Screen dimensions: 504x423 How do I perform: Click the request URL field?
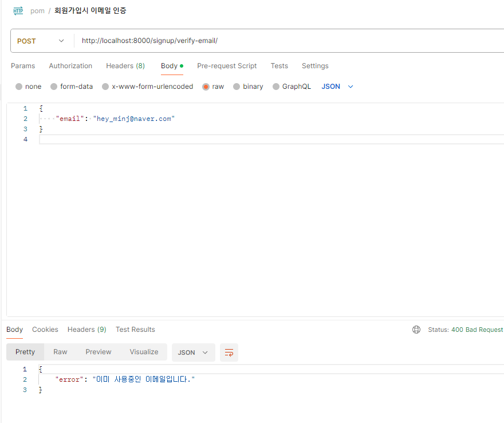pyautogui.click(x=289, y=41)
